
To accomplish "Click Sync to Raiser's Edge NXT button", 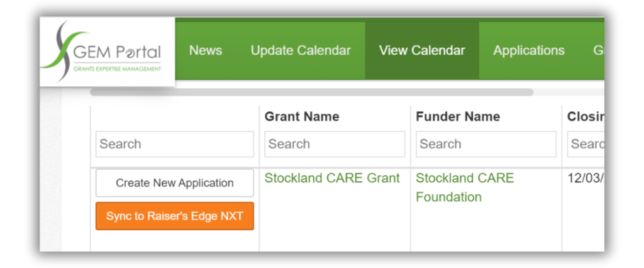I will [x=175, y=216].
